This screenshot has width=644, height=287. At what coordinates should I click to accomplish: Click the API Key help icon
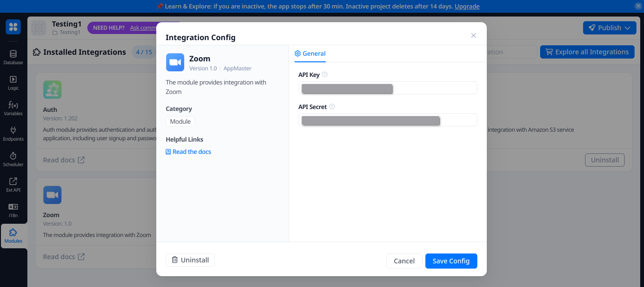pos(325,75)
